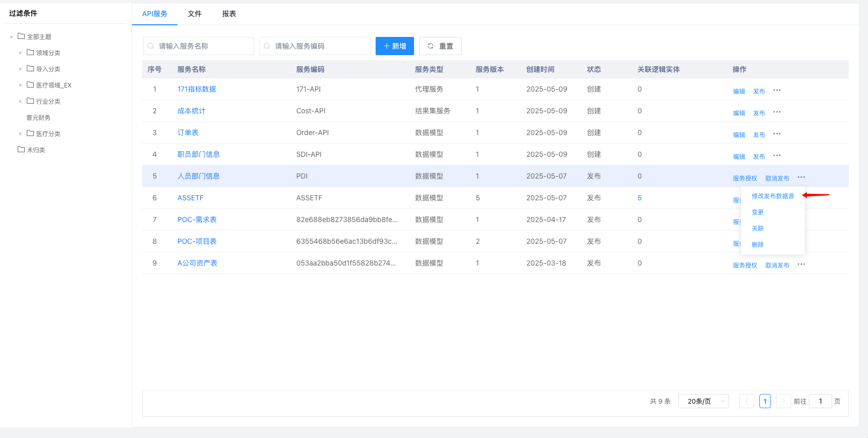Choose 删除 in the dropdown menu
The image size is (868, 438).
point(757,245)
